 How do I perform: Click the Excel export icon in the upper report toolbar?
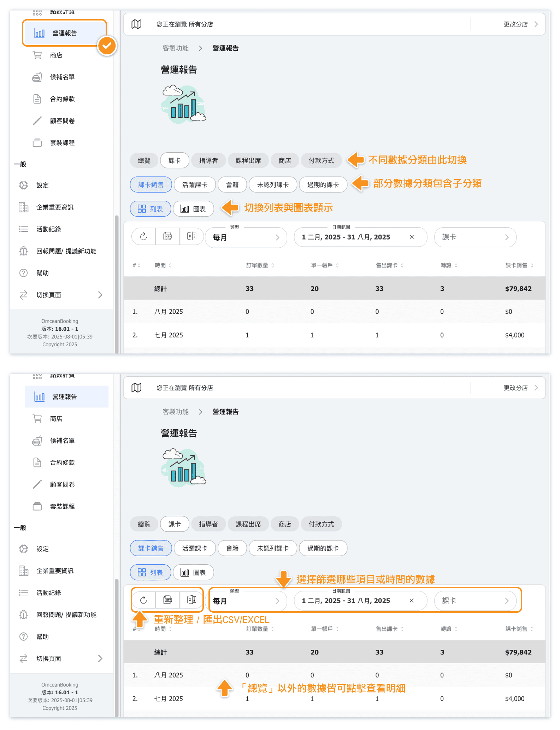[192, 236]
